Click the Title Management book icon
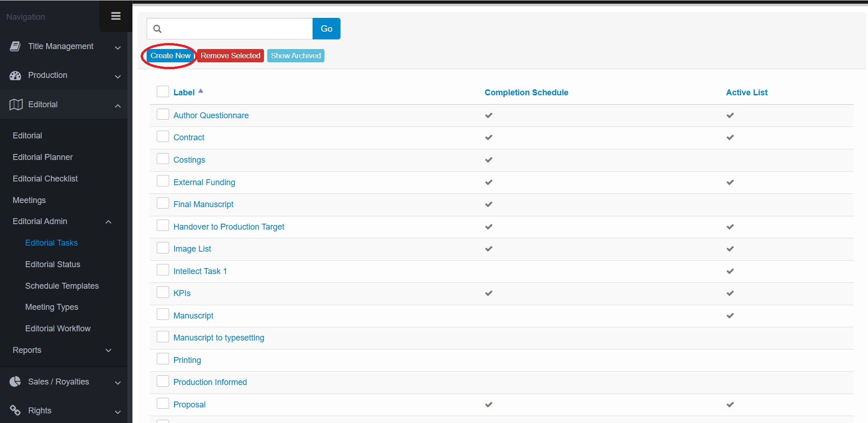The height and width of the screenshot is (423, 868). [16, 46]
